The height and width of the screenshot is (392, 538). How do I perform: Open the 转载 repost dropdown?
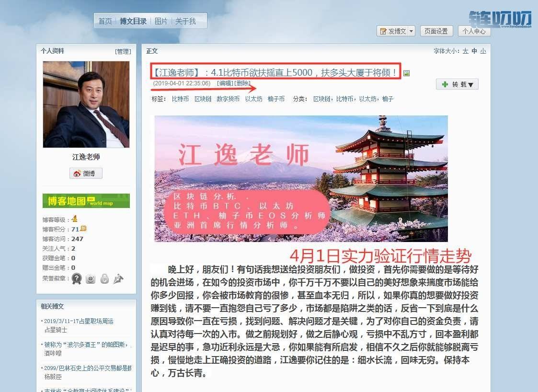pyautogui.click(x=457, y=84)
